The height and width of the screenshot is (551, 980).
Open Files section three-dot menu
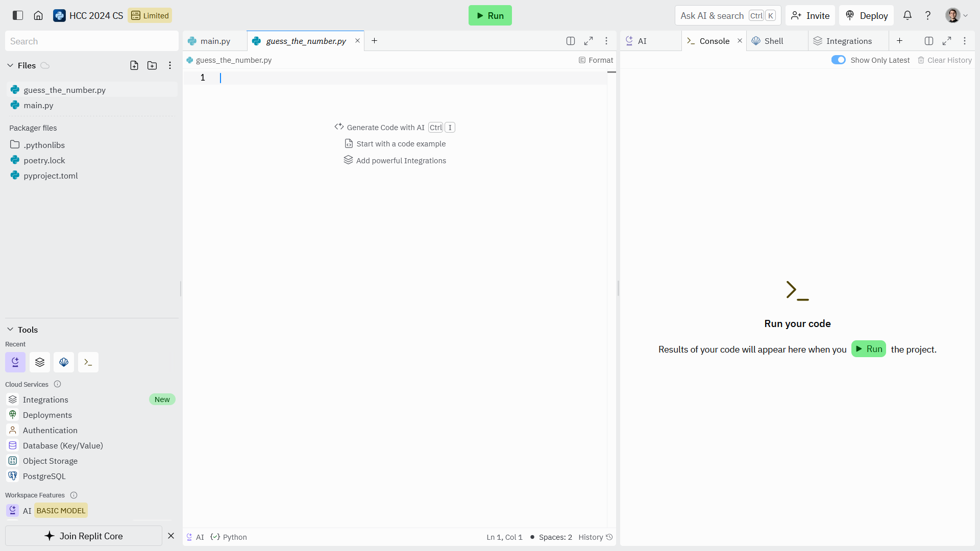pos(170,65)
